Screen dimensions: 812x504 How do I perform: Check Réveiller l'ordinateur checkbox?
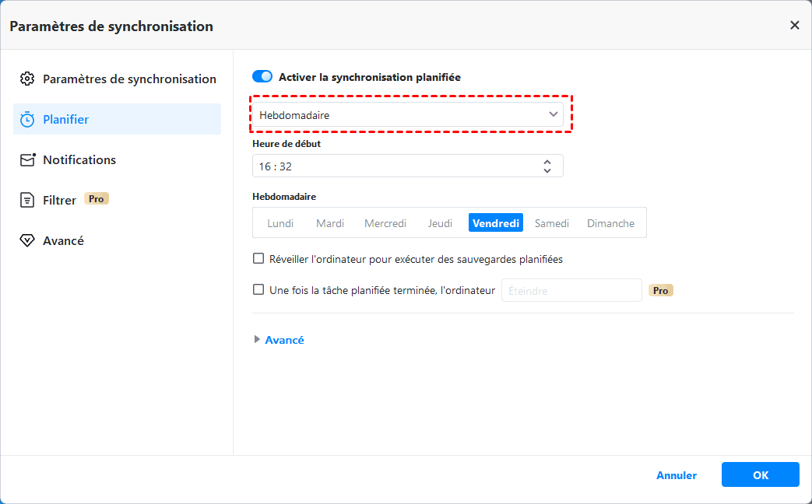coord(258,258)
